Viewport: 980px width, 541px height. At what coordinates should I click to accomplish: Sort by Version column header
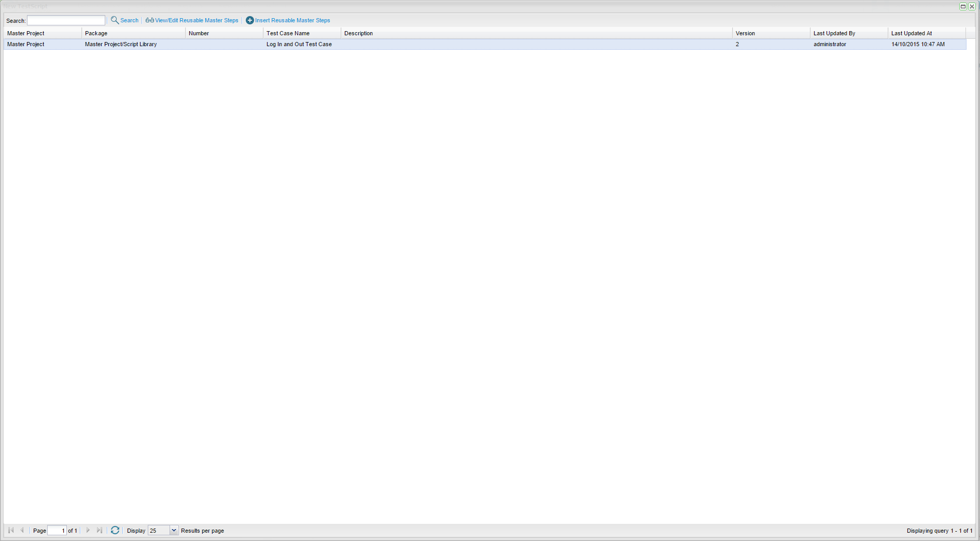pos(745,33)
